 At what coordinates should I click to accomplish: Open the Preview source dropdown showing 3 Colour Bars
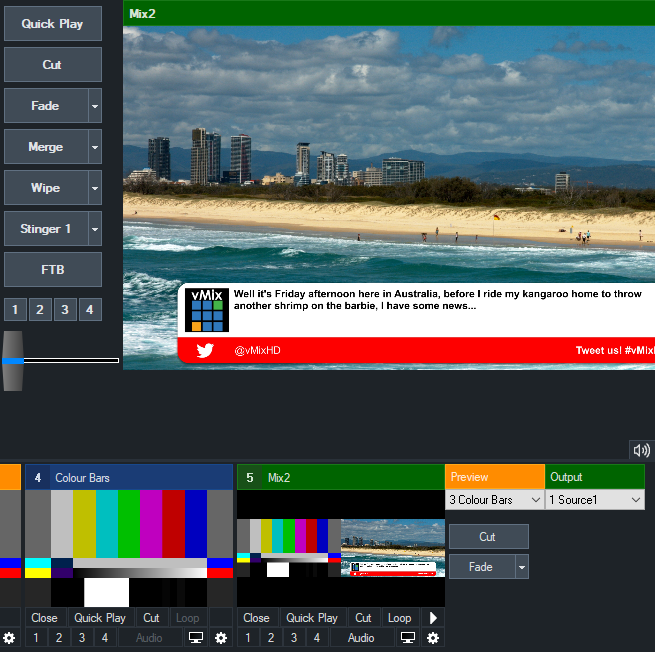coord(495,500)
